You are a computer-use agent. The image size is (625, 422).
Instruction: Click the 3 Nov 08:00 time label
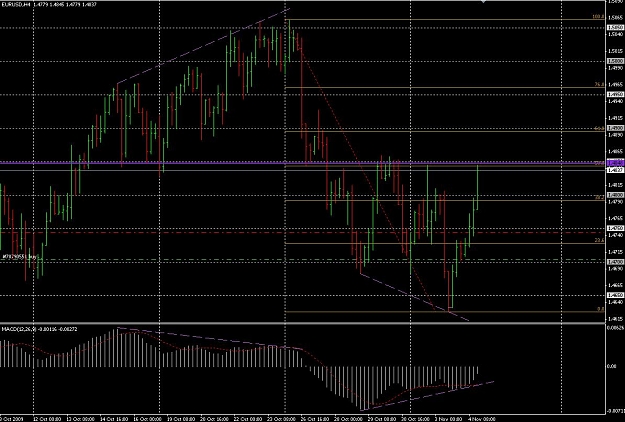click(448, 419)
